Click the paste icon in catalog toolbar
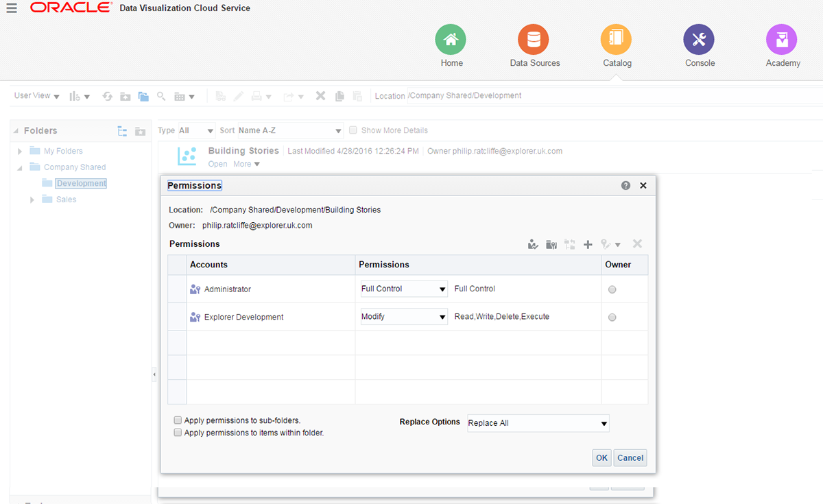 pos(357,97)
